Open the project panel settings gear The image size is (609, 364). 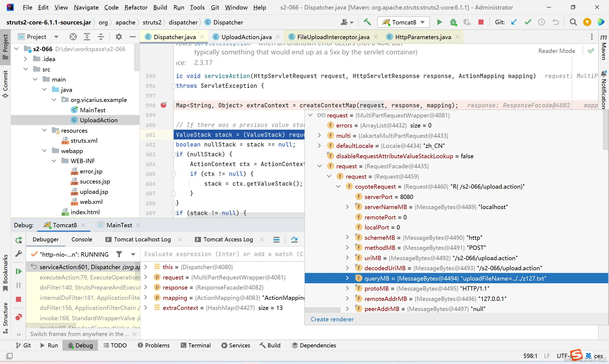pyautogui.click(x=119, y=37)
